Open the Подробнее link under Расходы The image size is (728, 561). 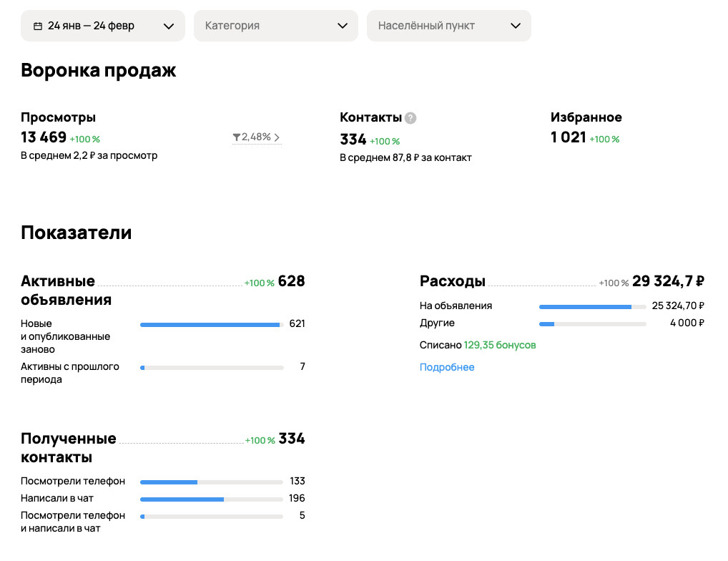[x=447, y=367]
